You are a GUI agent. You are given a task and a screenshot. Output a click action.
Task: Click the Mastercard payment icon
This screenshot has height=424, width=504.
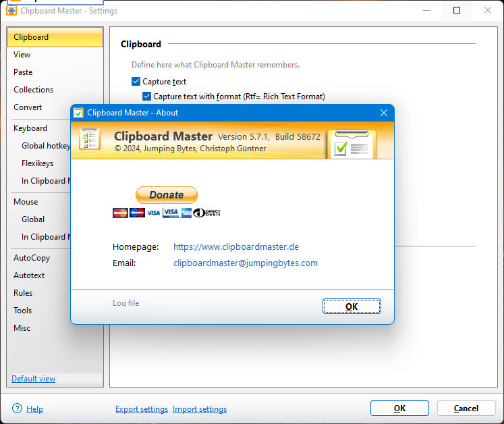(120, 213)
